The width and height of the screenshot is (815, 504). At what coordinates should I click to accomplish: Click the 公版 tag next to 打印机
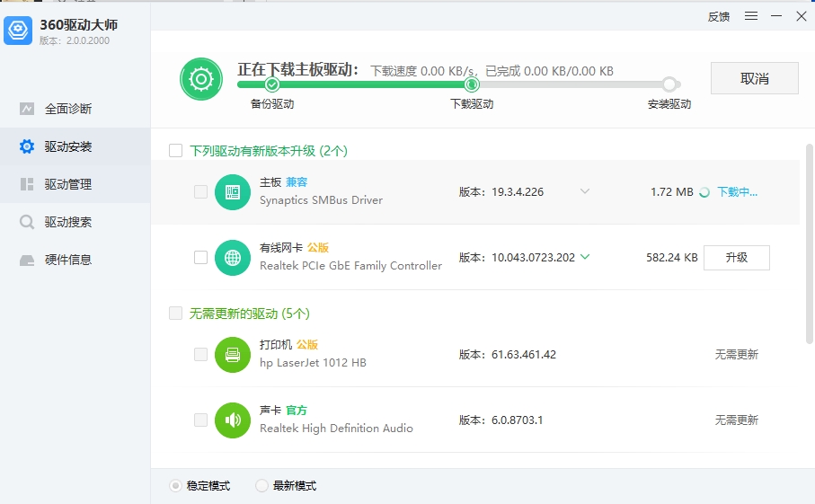coord(307,345)
